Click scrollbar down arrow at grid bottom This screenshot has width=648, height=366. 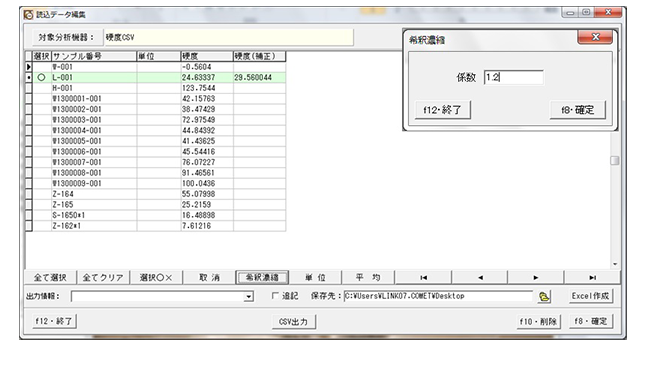tap(615, 264)
